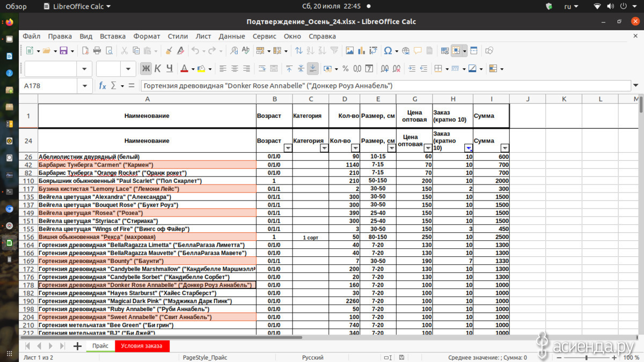Add new sheet plus button
This screenshot has height=362, width=644.
tap(77, 346)
